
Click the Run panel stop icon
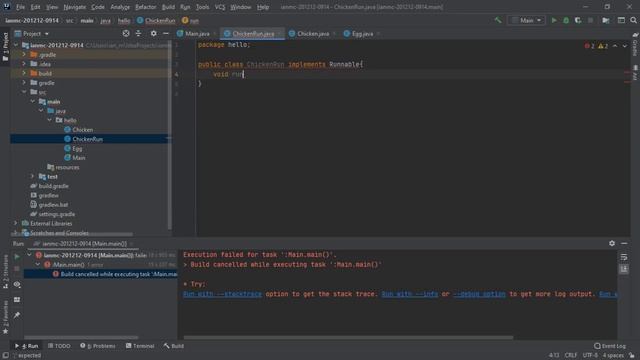(x=17, y=269)
